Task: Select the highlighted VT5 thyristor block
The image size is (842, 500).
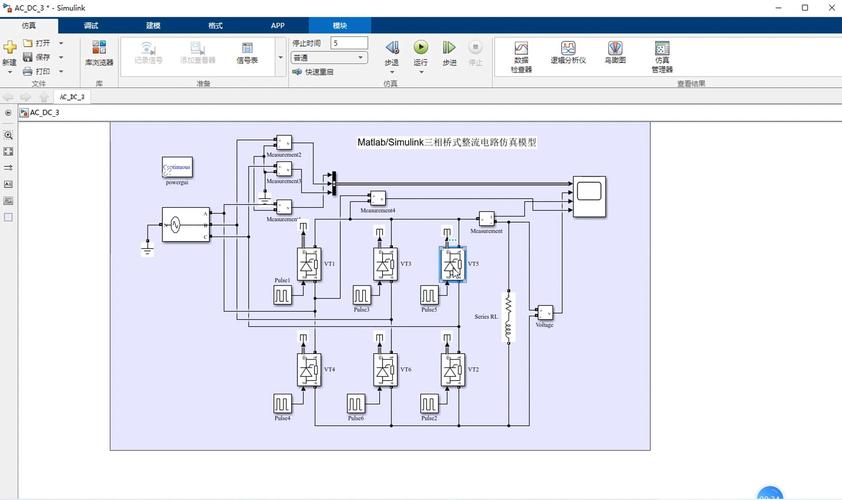Action: click(x=453, y=264)
